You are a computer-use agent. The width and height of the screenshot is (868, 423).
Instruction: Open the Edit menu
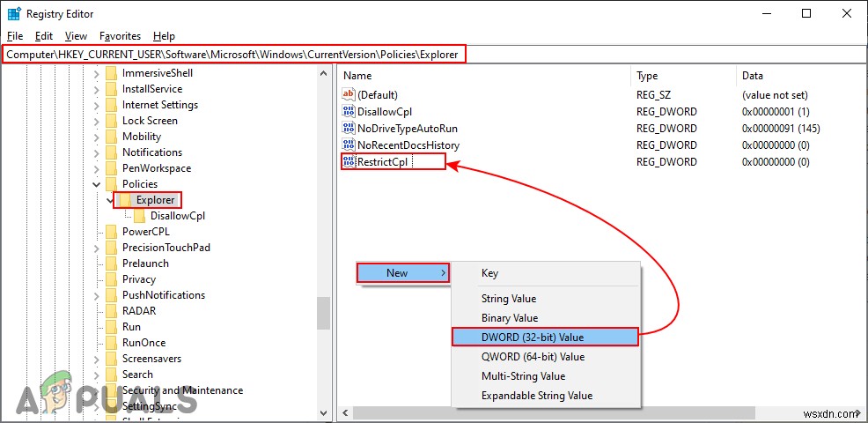(x=44, y=36)
